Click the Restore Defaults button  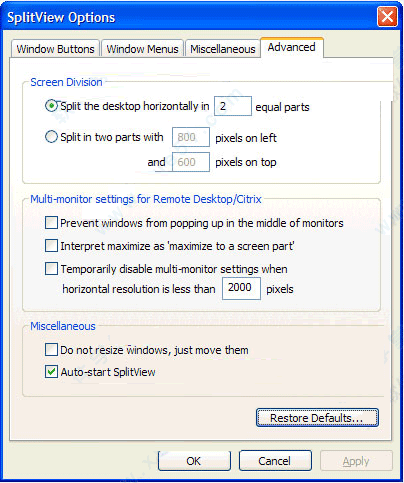[x=317, y=418]
